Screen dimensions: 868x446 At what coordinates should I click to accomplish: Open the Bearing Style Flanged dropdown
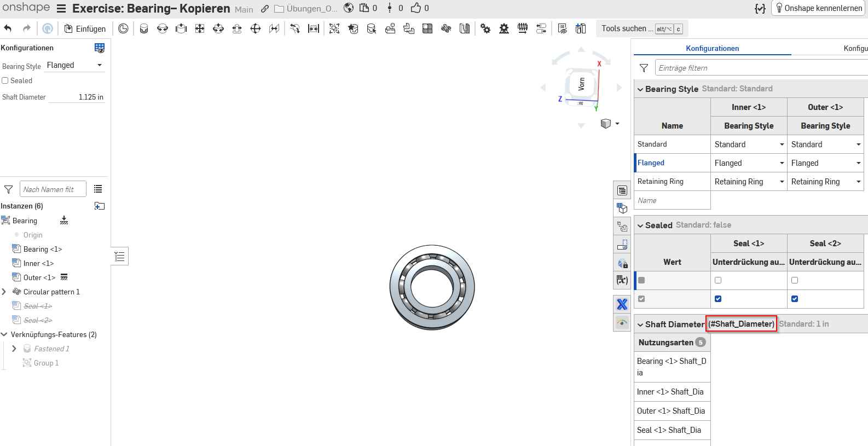pos(74,65)
